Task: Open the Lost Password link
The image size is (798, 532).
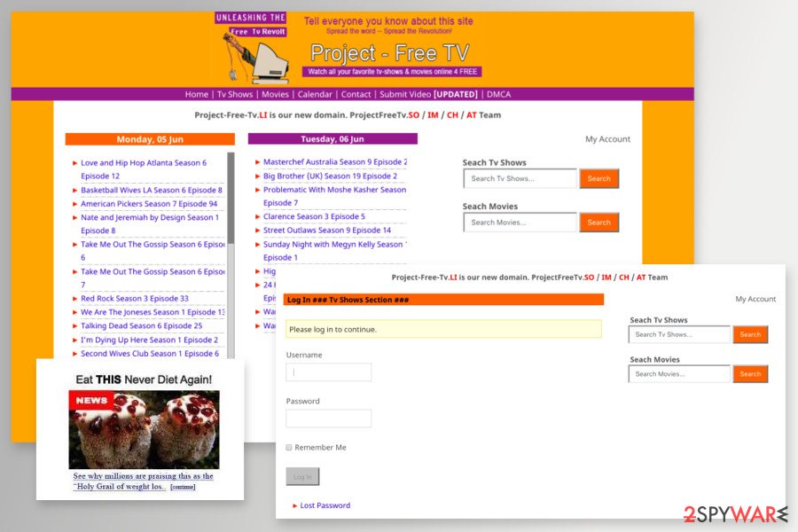Action: 325,505
